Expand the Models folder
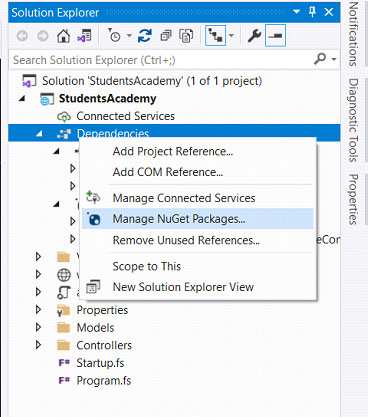The height and width of the screenshot is (417, 368). click(x=38, y=327)
